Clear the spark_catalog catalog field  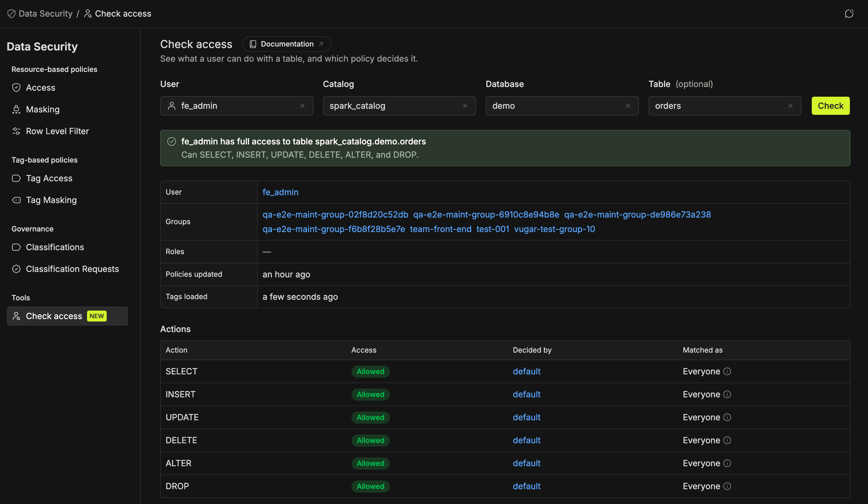tap(465, 106)
